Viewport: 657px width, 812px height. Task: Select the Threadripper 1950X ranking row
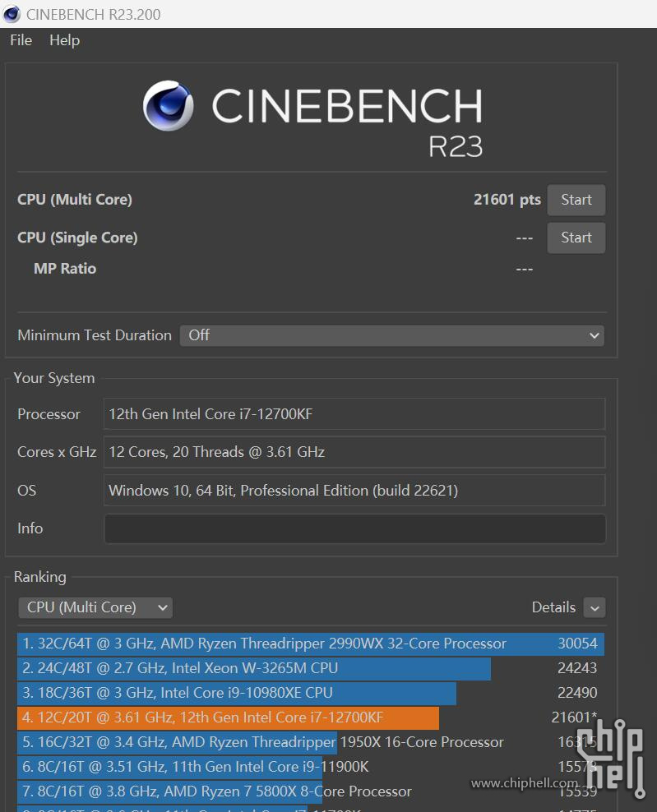coord(263,742)
